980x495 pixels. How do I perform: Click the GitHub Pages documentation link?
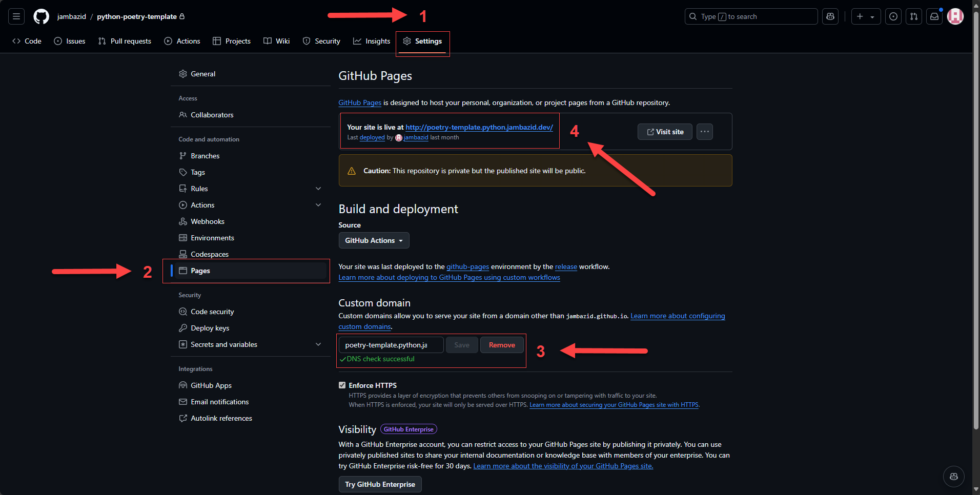point(360,102)
